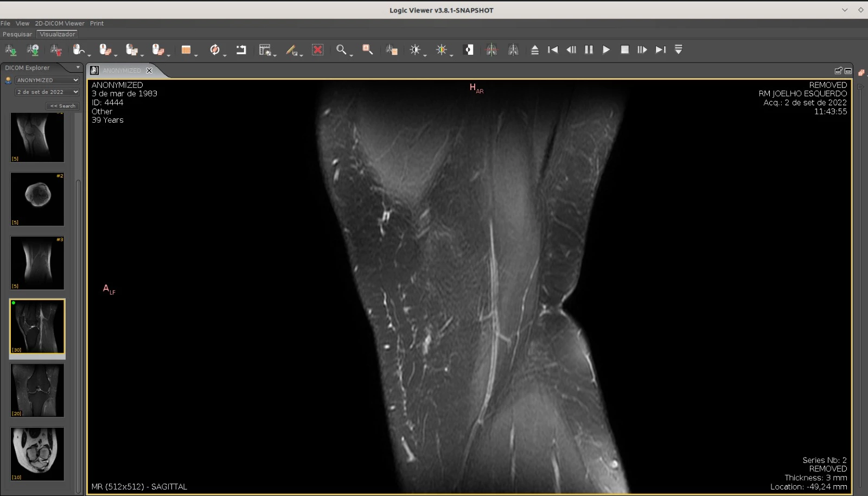Click the reset view icon
868x496 pixels.
(241, 50)
